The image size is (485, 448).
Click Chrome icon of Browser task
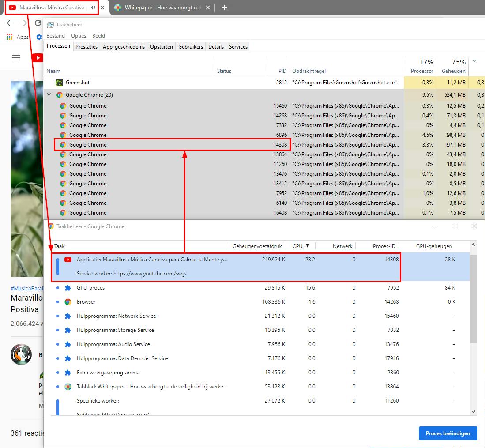[68, 302]
